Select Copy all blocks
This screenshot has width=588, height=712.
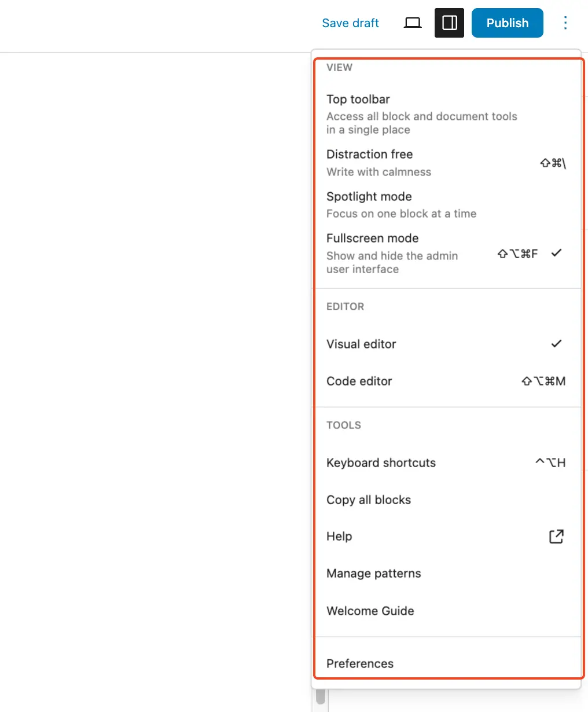369,500
